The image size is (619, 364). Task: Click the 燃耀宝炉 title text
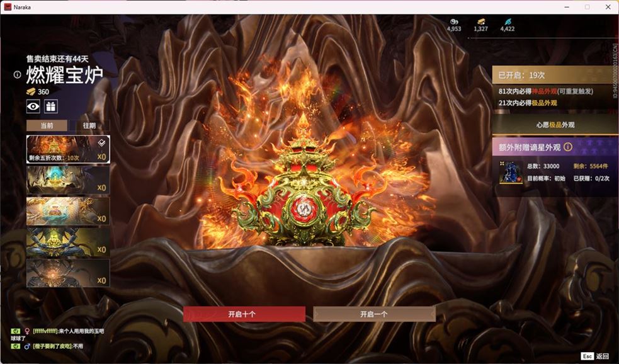coord(65,74)
